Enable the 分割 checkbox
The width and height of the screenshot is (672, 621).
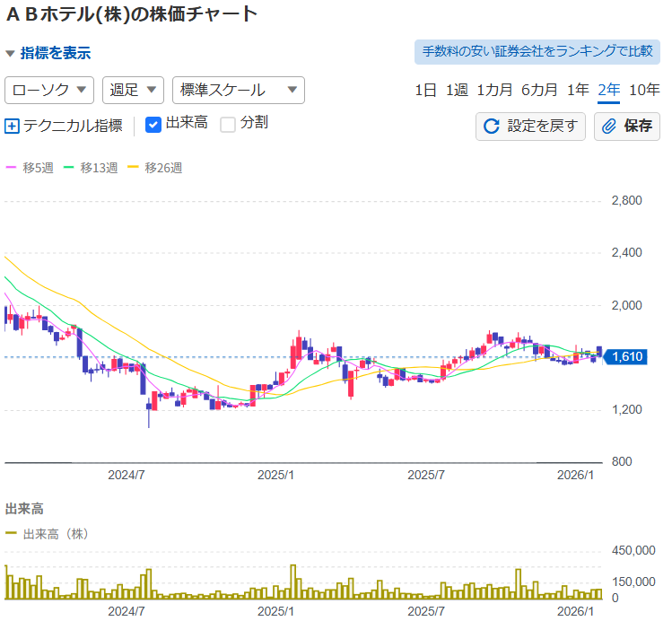coord(228,125)
